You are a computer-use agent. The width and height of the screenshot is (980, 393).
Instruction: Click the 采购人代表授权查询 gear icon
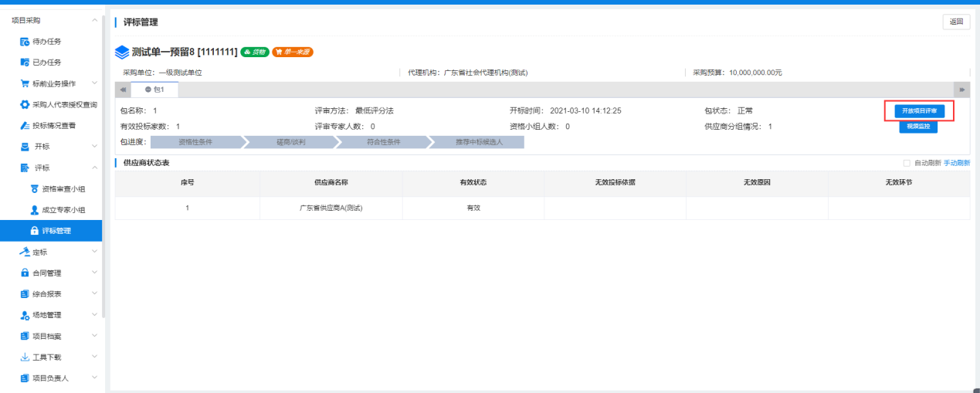[x=25, y=104]
